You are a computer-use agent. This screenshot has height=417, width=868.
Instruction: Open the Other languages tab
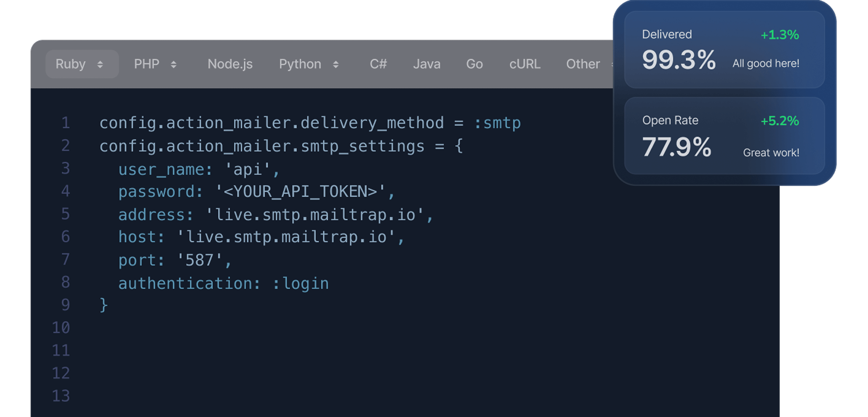pos(583,64)
